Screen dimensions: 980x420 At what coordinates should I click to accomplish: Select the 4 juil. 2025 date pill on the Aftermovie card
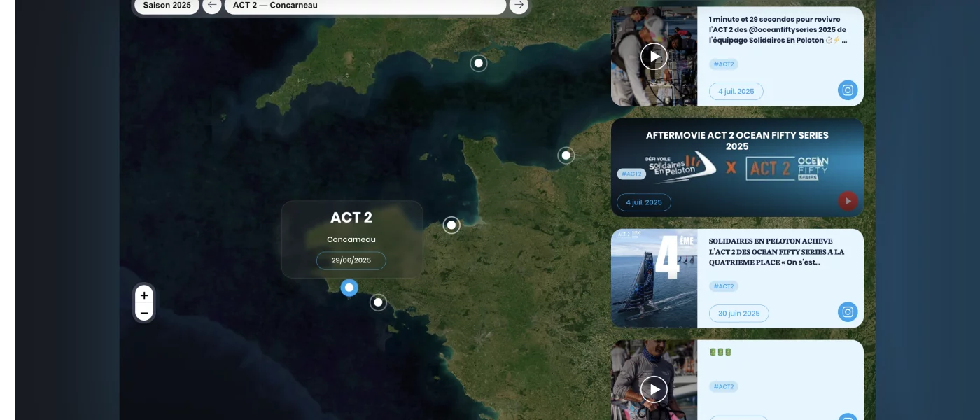(643, 202)
